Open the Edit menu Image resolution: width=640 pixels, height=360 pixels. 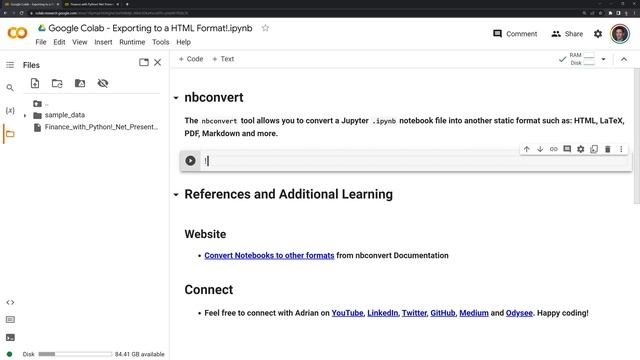tap(59, 42)
